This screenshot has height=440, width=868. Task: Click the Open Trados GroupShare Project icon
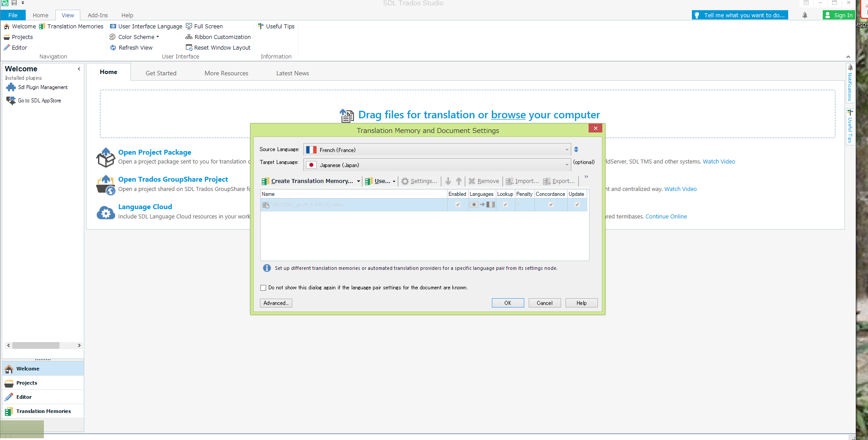(106, 185)
